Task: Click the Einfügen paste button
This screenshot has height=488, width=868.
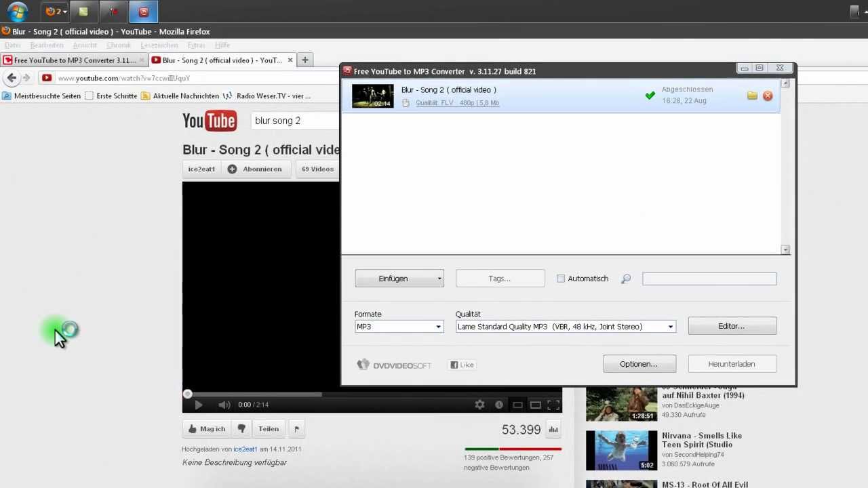Action: click(x=393, y=279)
